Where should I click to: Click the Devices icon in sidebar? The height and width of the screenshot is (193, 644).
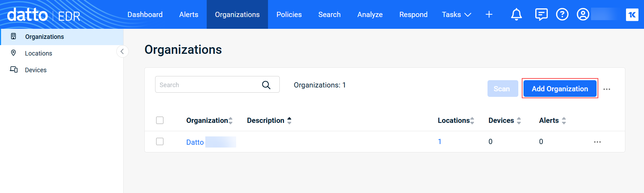click(x=14, y=69)
